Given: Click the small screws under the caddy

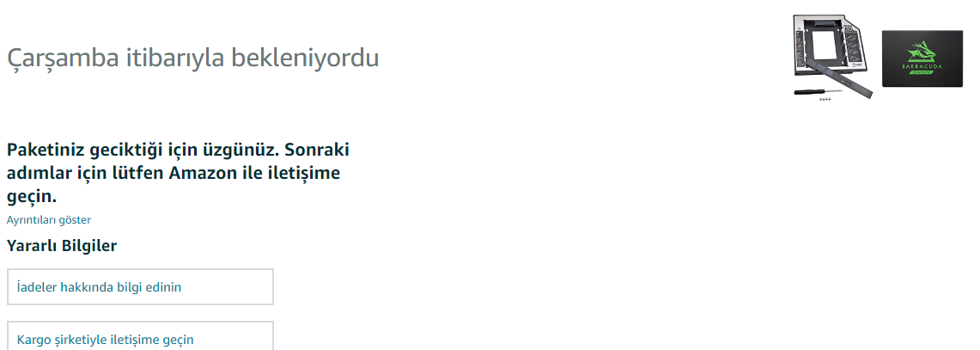Looking at the screenshot, I should pyautogui.click(x=826, y=101).
